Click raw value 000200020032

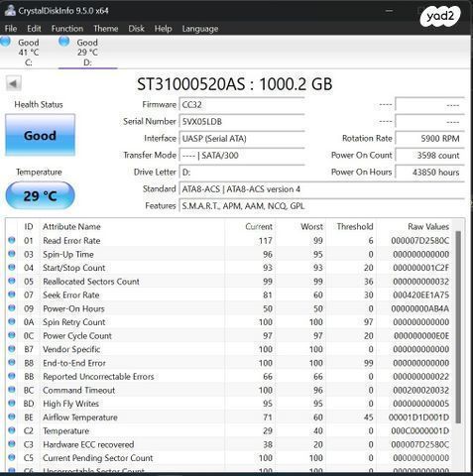click(420, 391)
